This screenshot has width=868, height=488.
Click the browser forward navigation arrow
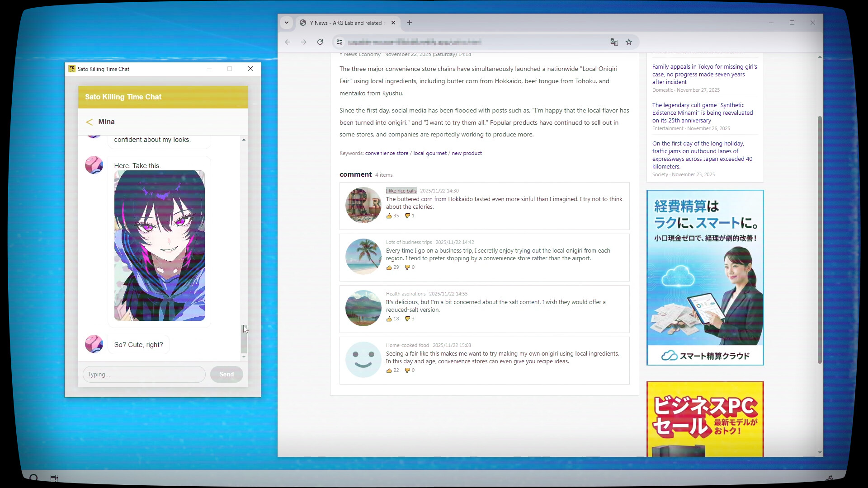click(304, 42)
